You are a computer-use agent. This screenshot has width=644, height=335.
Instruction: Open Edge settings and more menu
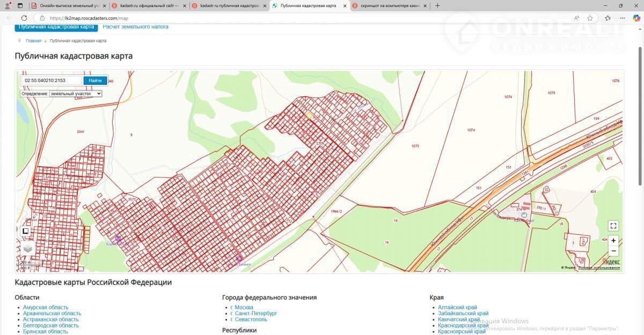623,18
